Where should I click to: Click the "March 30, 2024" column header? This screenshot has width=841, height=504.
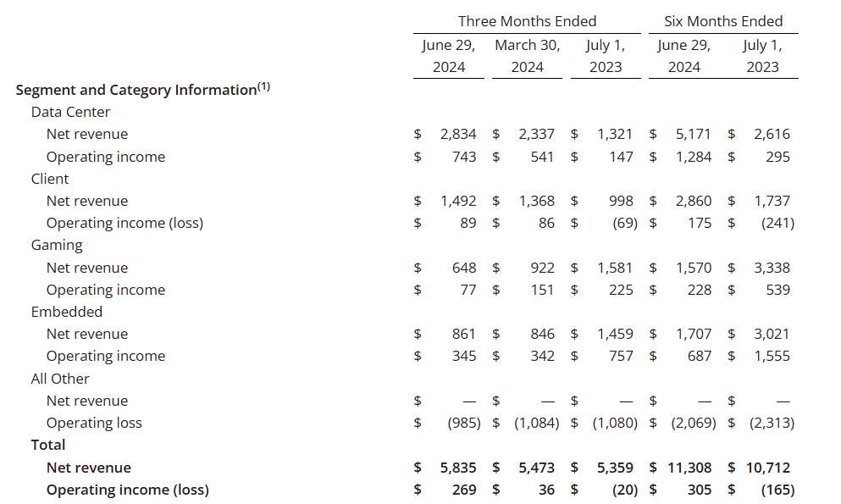[x=527, y=56]
